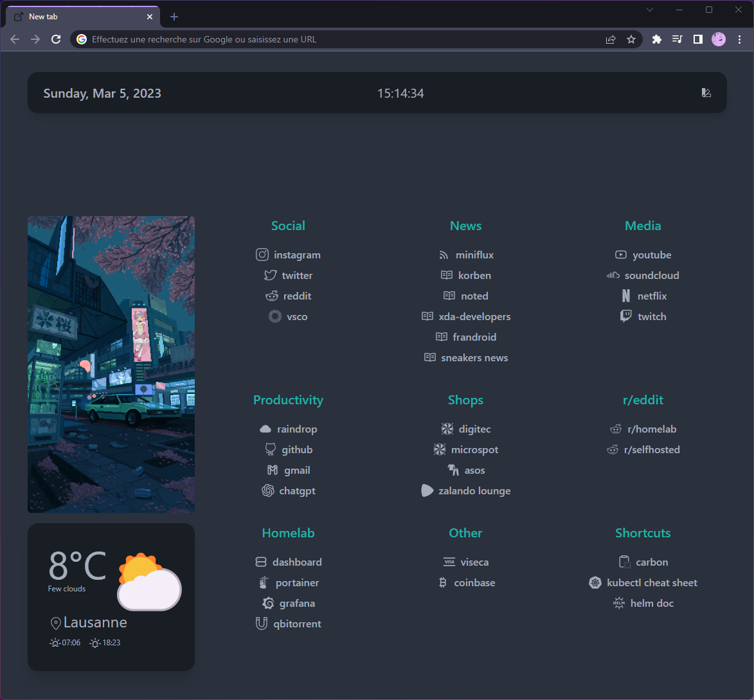Click the carbon clipboard icon
The width and height of the screenshot is (754, 700).
click(x=624, y=562)
